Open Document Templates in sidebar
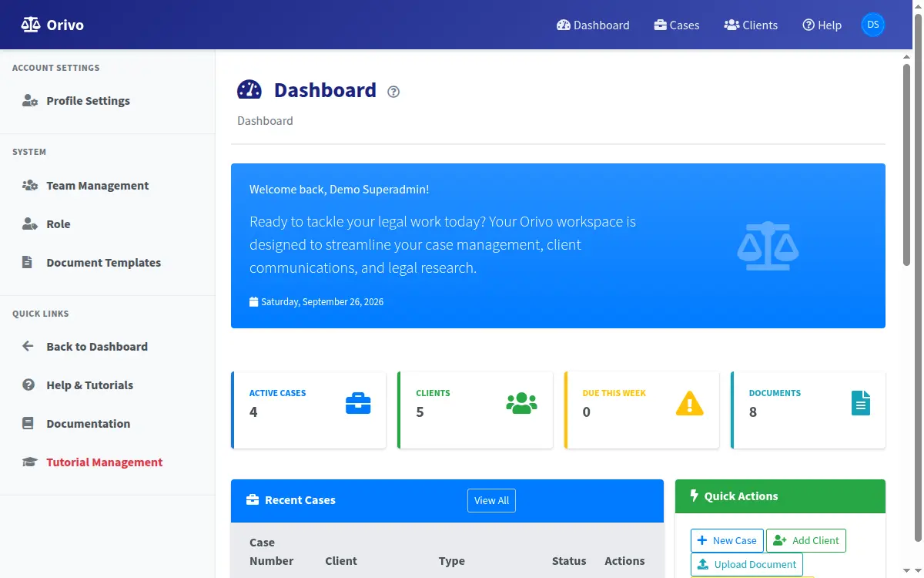924x578 pixels. pyautogui.click(x=107, y=263)
